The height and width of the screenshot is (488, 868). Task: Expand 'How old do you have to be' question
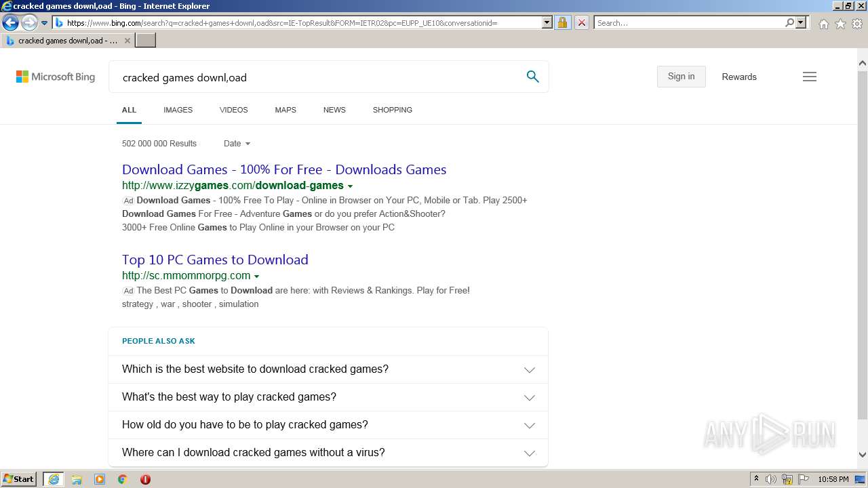[328, 425]
